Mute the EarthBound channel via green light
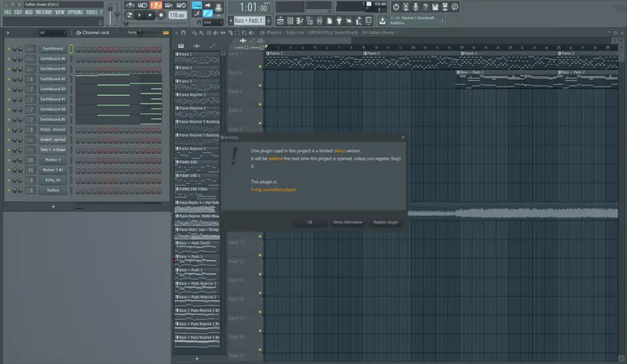This screenshot has width=627, height=364. pos(9,49)
